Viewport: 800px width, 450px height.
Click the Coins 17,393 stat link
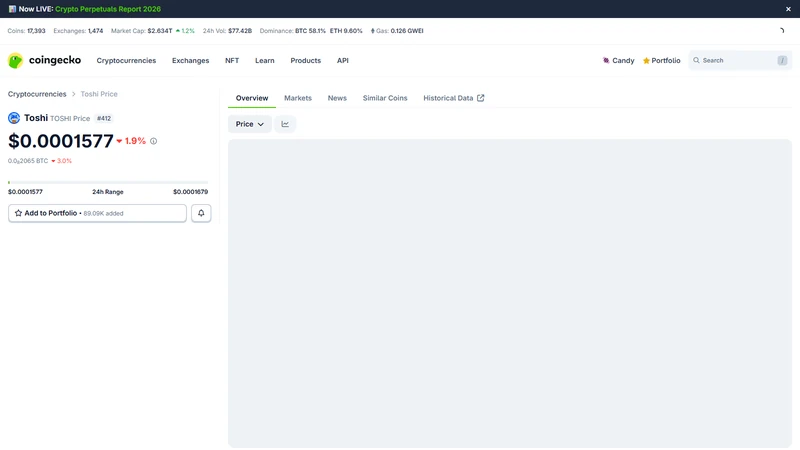pos(26,31)
